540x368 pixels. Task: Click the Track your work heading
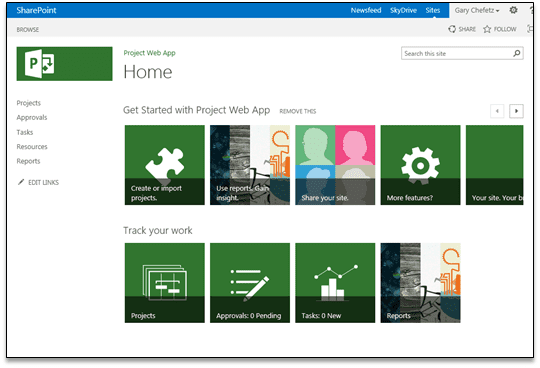158,230
